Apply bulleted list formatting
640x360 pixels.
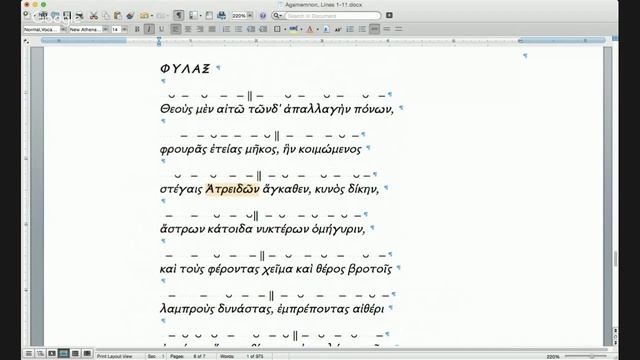(x=238, y=29)
